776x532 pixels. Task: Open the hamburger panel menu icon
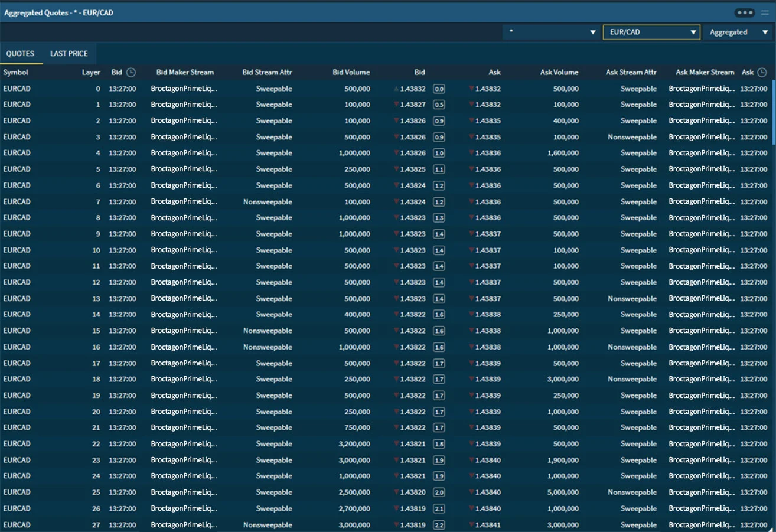point(765,12)
